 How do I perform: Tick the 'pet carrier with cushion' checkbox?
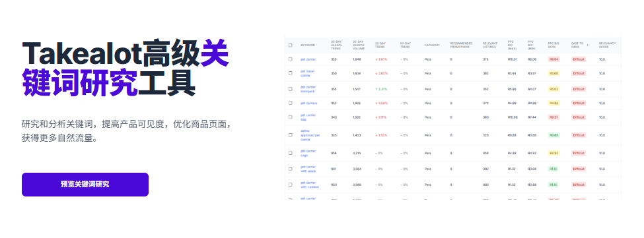[x=291, y=185]
